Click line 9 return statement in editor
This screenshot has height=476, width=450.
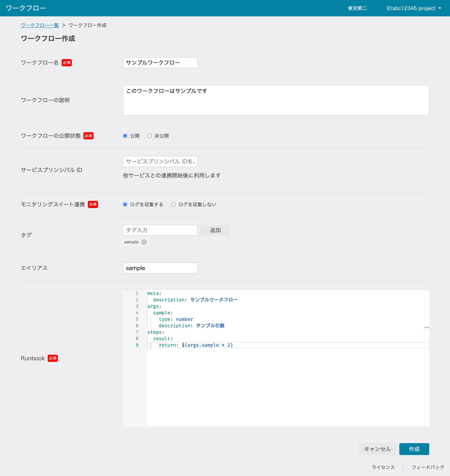coord(196,345)
